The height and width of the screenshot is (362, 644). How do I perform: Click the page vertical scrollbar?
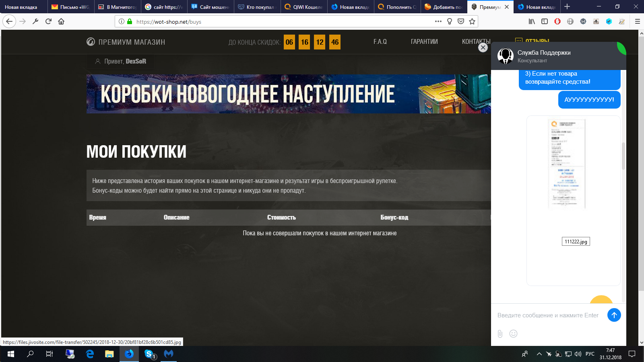pyautogui.click(x=641, y=164)
